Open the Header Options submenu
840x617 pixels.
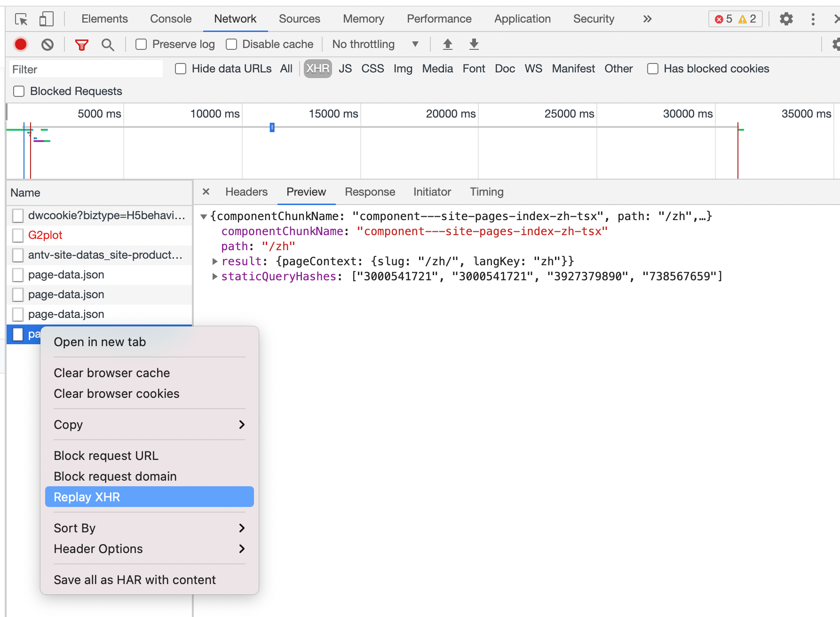click(150, 549)
